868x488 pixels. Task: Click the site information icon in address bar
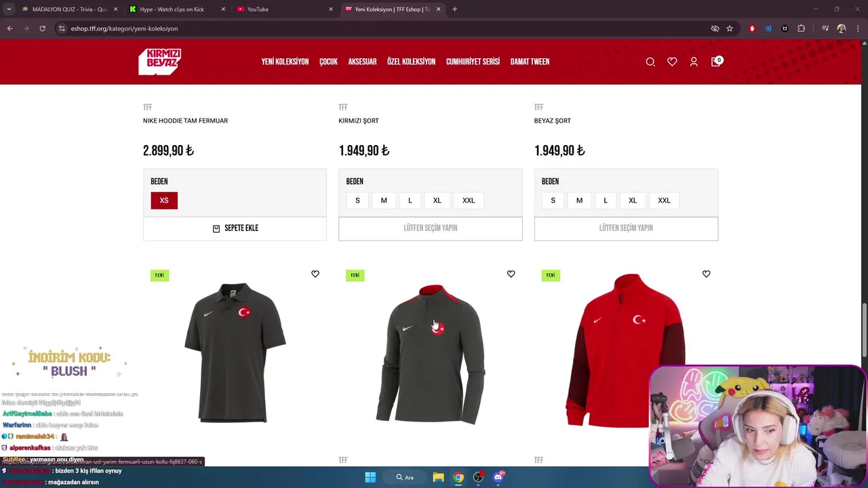(62, 28)
